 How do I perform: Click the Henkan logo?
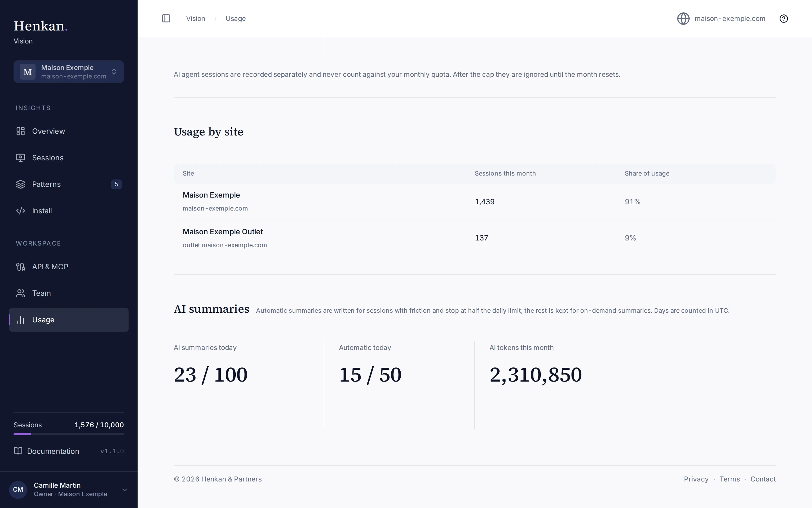[41, 26]
